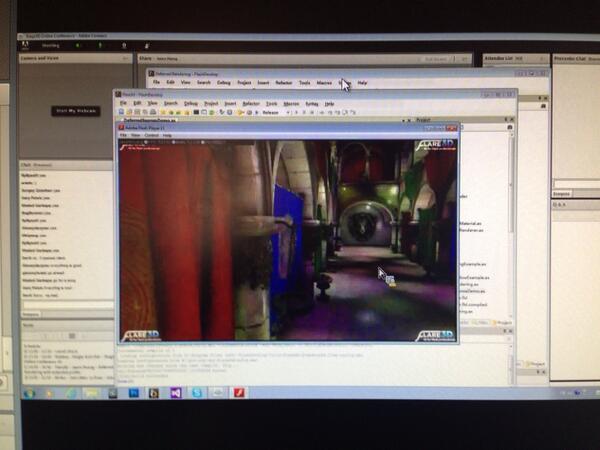
Task: Toggle speaker icon in Adobe Connect bar
Action: (78, 46)
